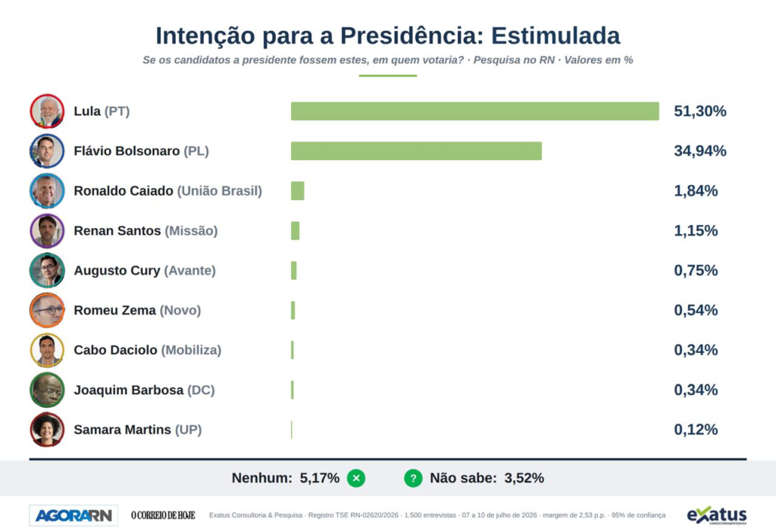This screenshot has width=776, height=532.
Task: Select Romeu Zema's orange-ringed portrait
Action: tap(47, 310)
